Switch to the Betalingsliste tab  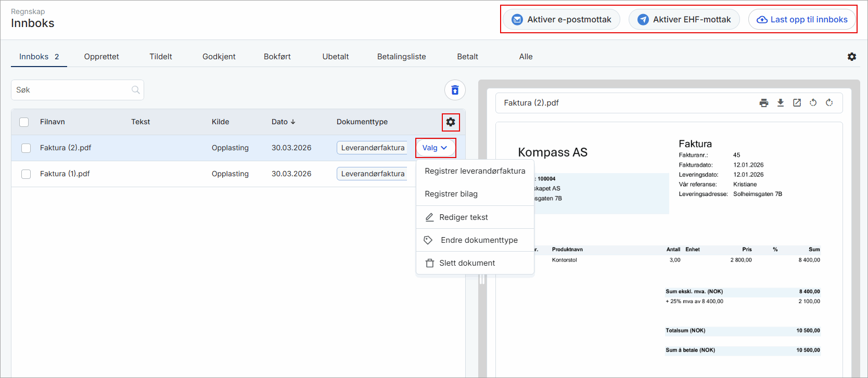(x=401, y=57)
